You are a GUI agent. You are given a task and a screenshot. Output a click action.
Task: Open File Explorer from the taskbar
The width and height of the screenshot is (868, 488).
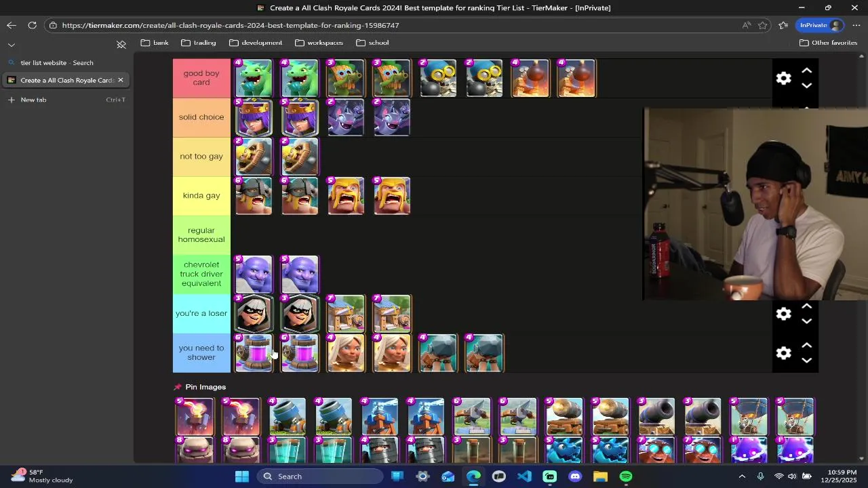click(x=600, y=476)
